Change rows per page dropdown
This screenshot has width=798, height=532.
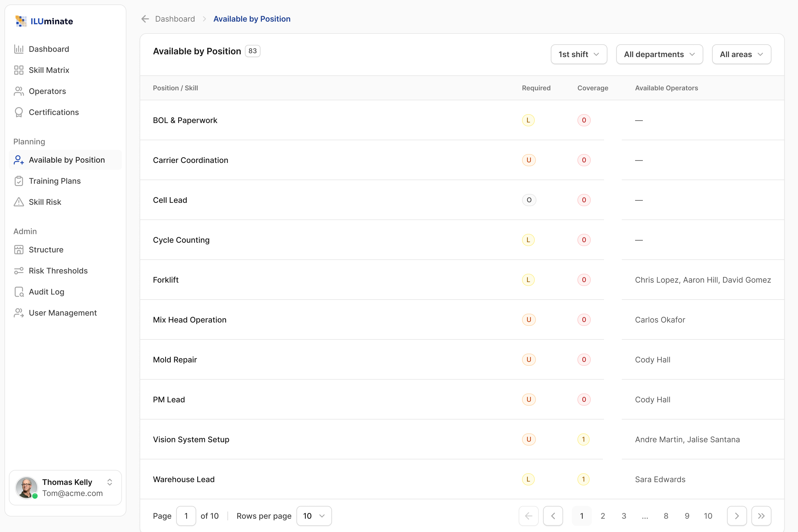pos(314,516)
